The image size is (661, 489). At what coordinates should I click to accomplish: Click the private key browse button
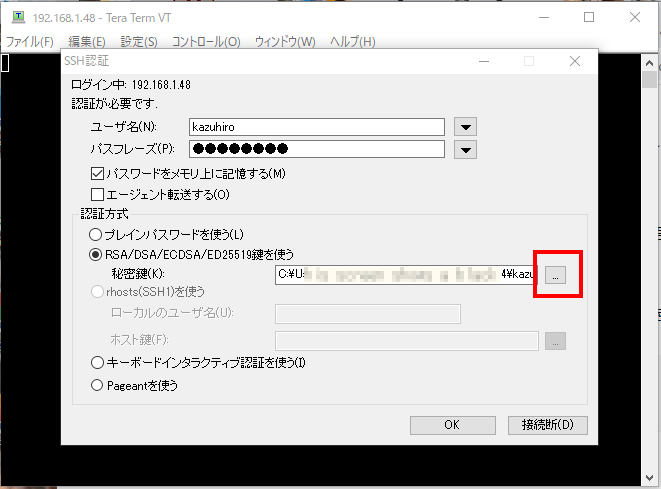pyautogui.click(x=557, y=274)
